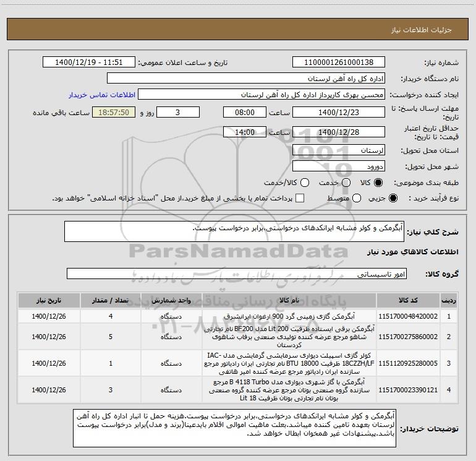The width and height of the screenshot is (476, 461).
Task: Click the buyer notes text area
Action: click(235, 428)
